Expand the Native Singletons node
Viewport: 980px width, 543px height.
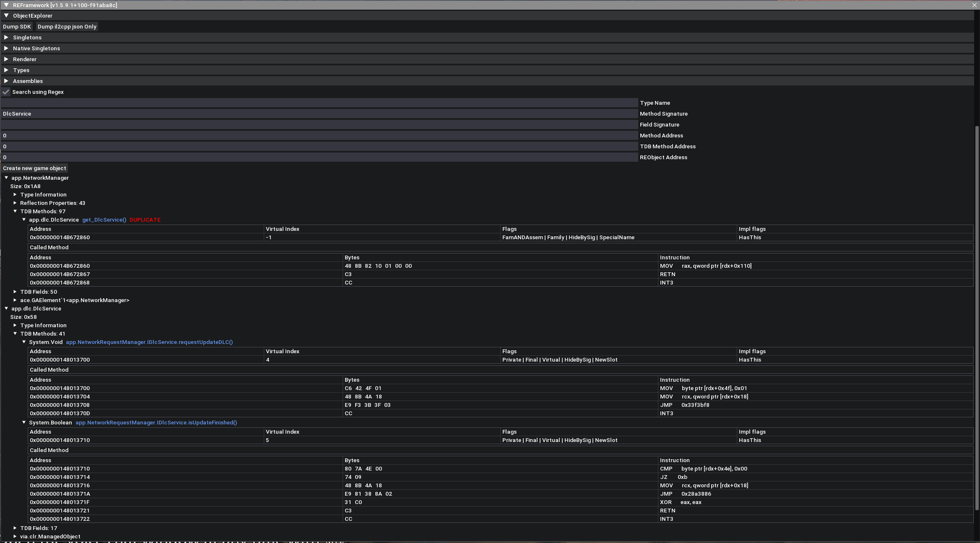point(6,48)
